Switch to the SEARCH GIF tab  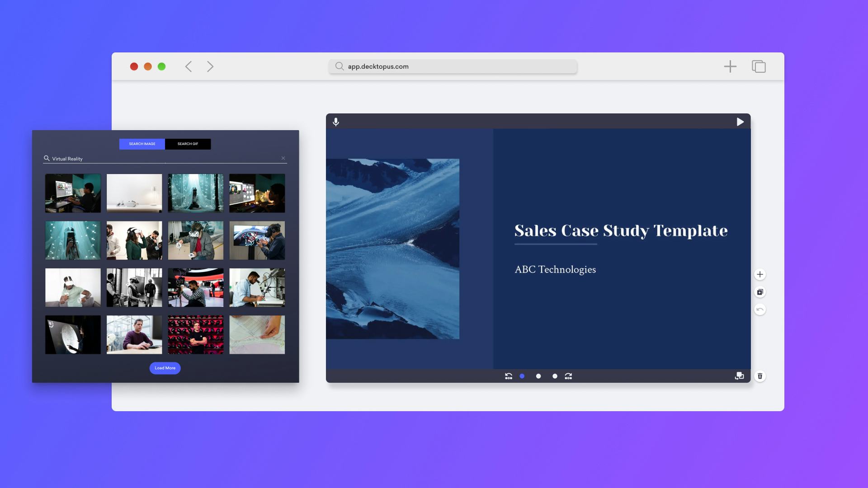tap(187, 144)
